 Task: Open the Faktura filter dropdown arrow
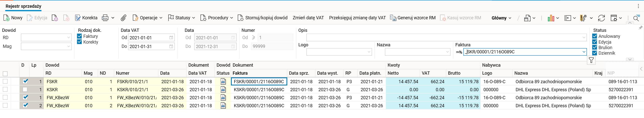[584, 52]
